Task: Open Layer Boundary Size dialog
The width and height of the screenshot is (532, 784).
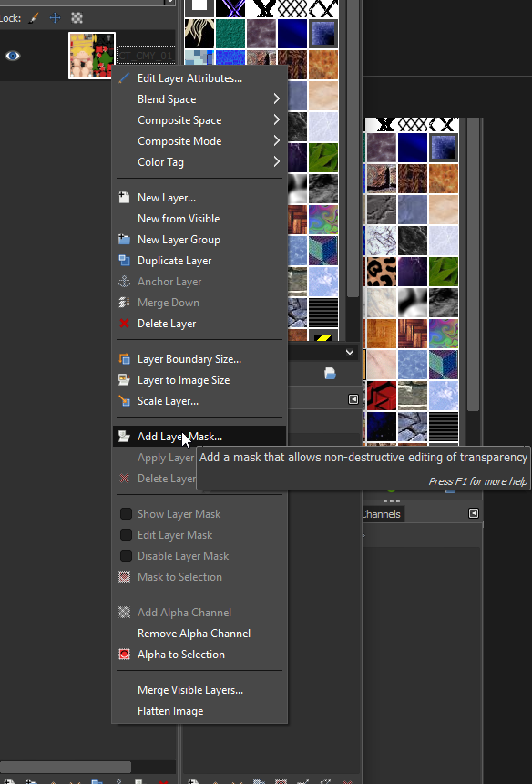Action: [199, 359]
